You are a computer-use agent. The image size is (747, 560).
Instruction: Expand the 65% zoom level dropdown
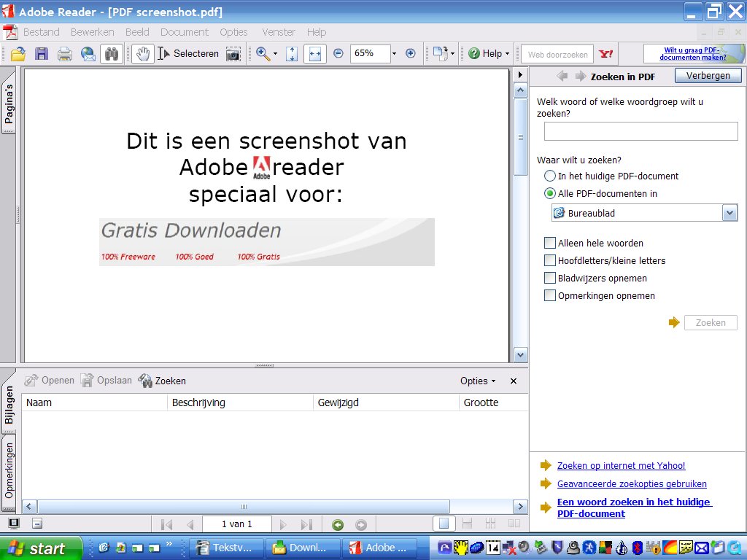coord(394,53)
